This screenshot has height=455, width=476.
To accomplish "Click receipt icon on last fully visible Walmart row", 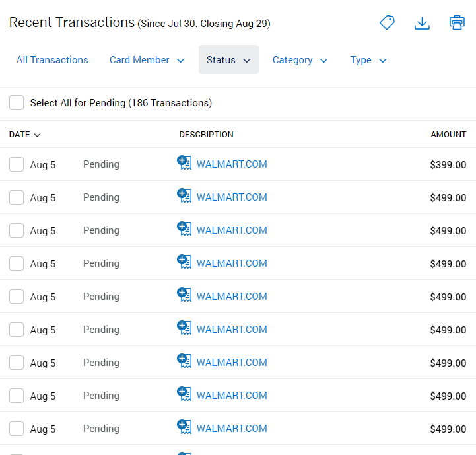I will pos(184,427).
